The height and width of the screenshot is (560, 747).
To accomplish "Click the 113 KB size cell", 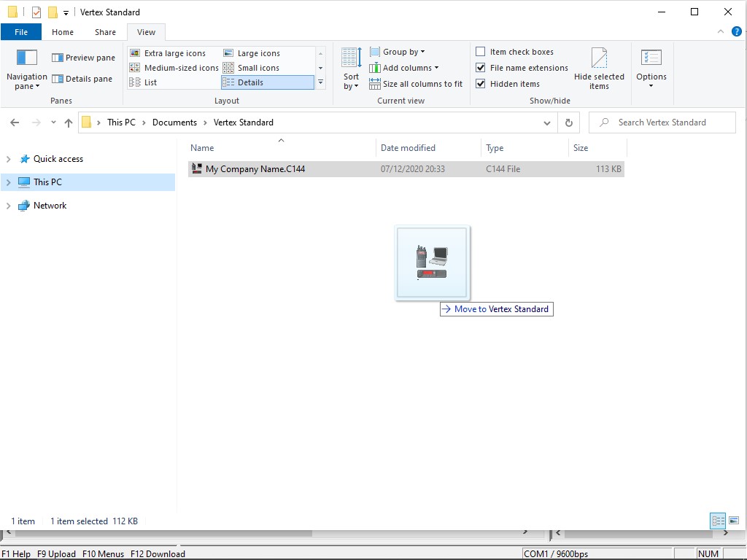I will point(608,168).
